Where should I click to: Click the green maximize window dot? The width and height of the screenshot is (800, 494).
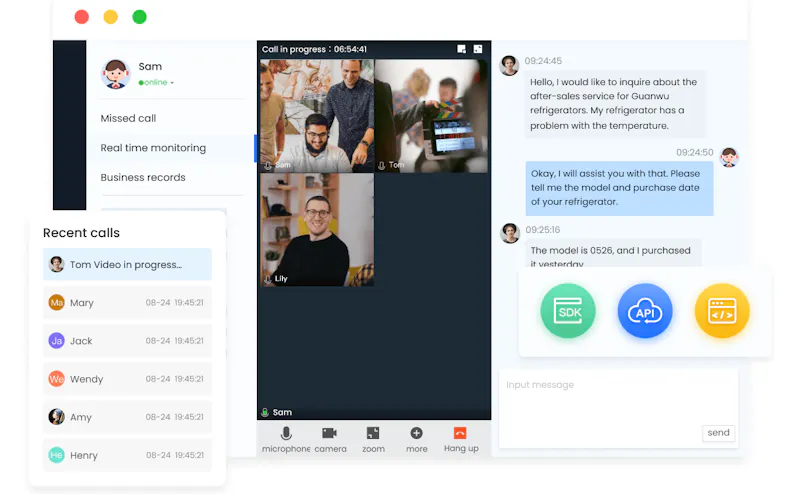click(x=139, y=17)
